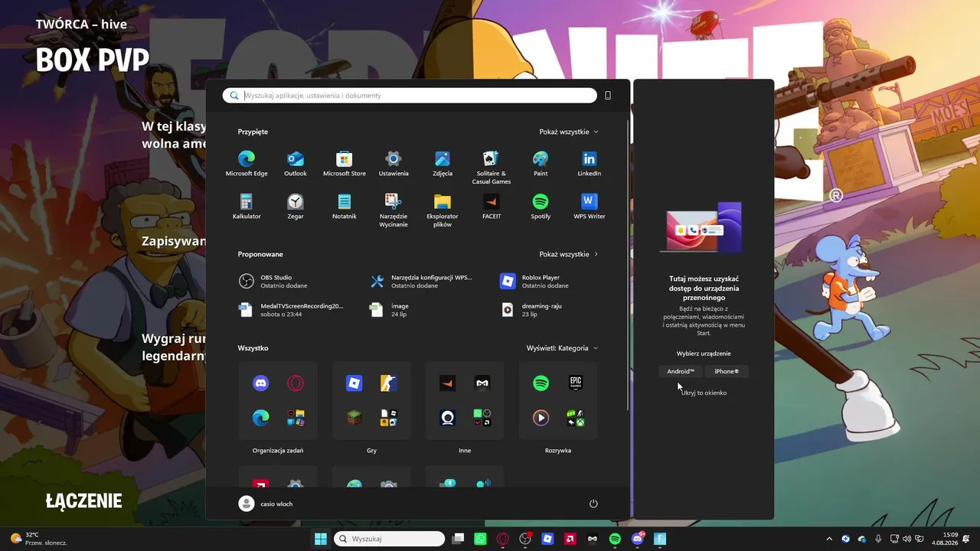Launch Minecraft in the Gry category

(x=354, y=418)
